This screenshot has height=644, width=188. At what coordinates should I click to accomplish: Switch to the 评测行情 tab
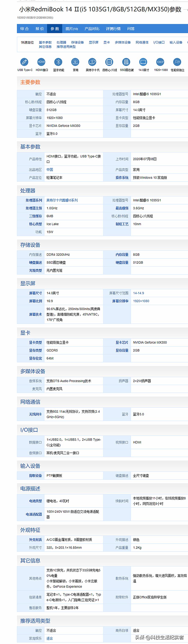coord(113,29)
